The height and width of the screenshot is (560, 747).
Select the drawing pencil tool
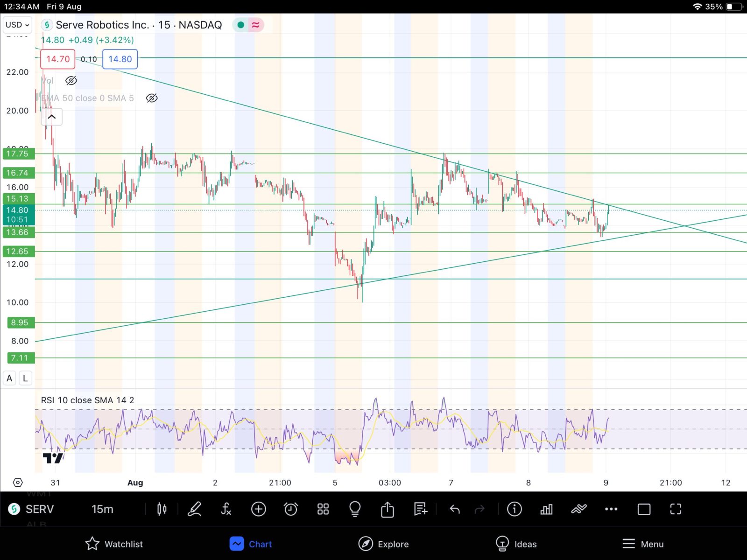[194, 509]
